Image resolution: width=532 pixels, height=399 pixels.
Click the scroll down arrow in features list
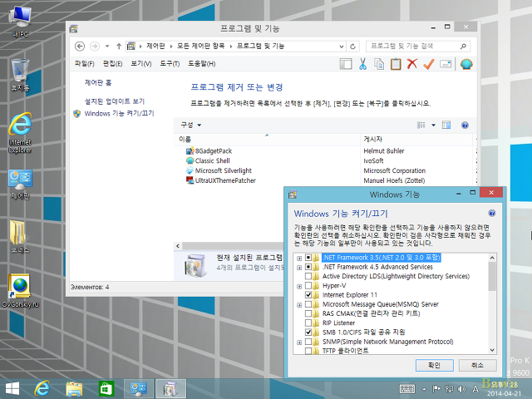coord(492,350)
